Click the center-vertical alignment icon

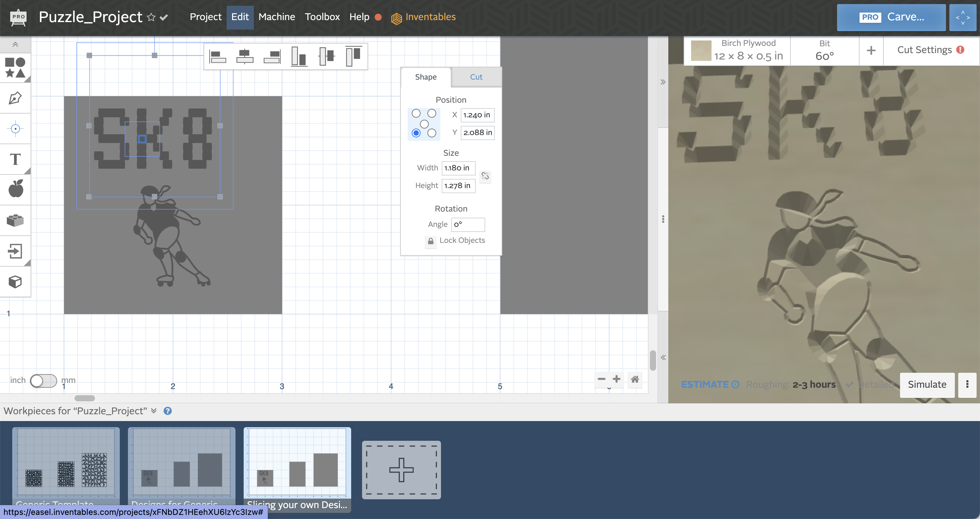click(325, 56)
